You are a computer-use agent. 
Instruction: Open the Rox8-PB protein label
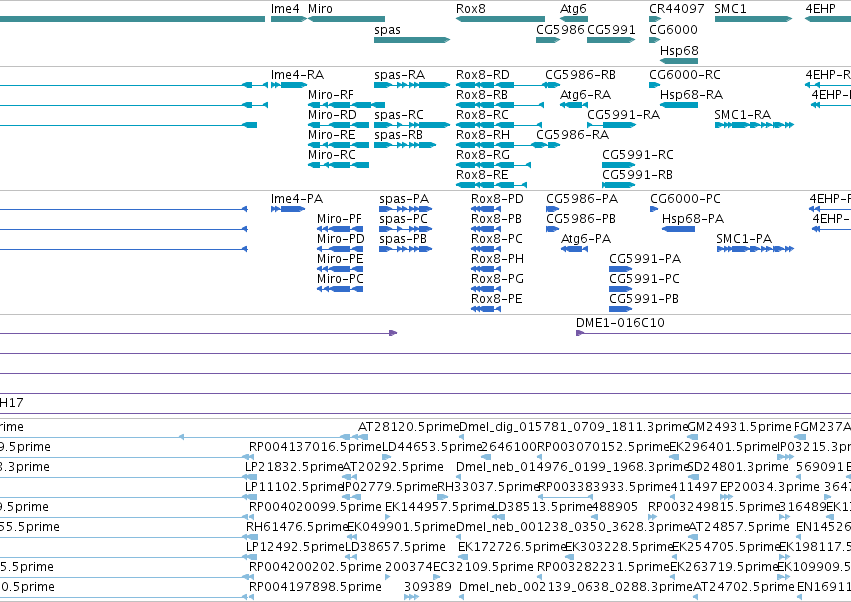click(x=496, y=219)
